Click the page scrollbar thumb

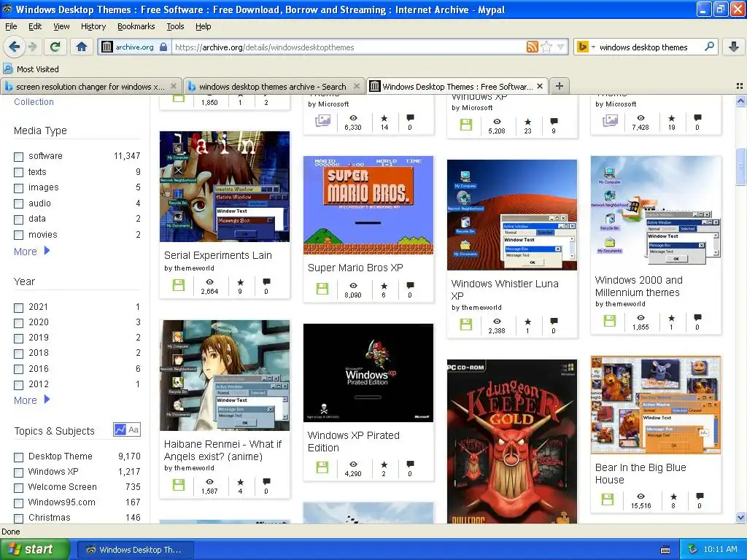[740, 167]
